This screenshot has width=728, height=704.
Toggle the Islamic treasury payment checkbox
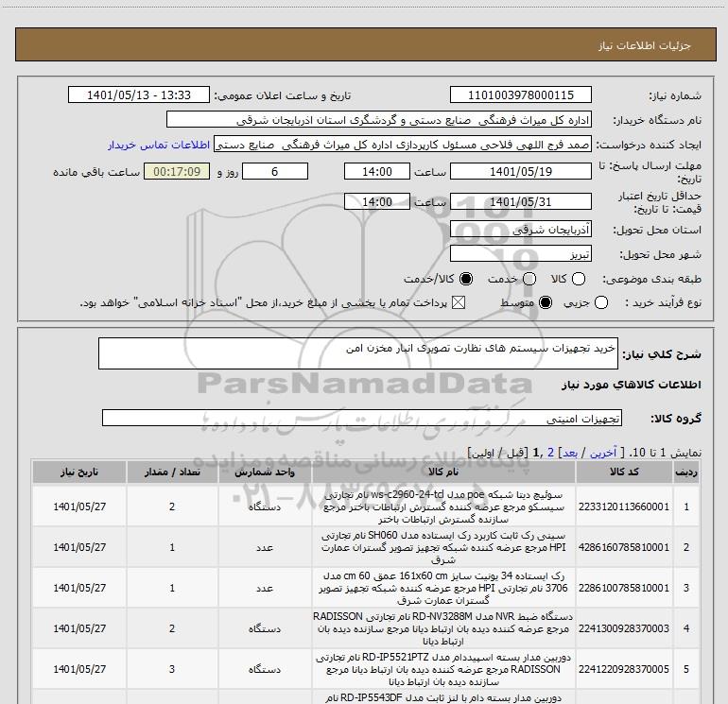459,302
